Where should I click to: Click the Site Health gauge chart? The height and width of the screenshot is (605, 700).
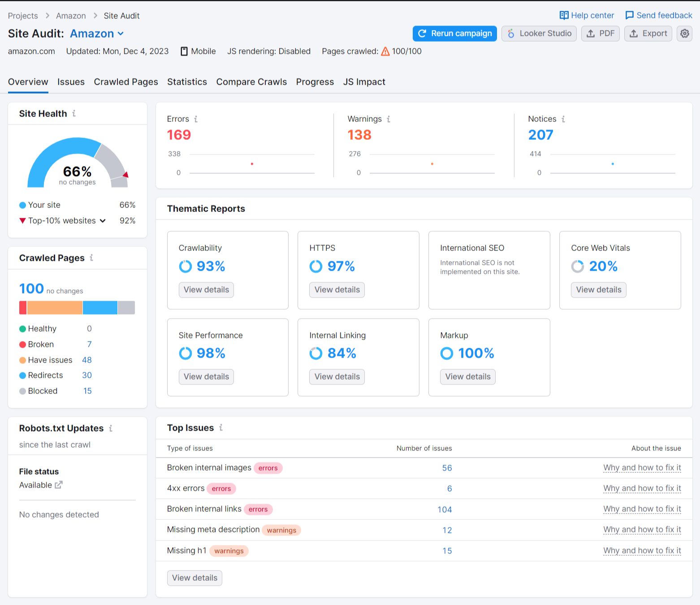pos(78,162)
